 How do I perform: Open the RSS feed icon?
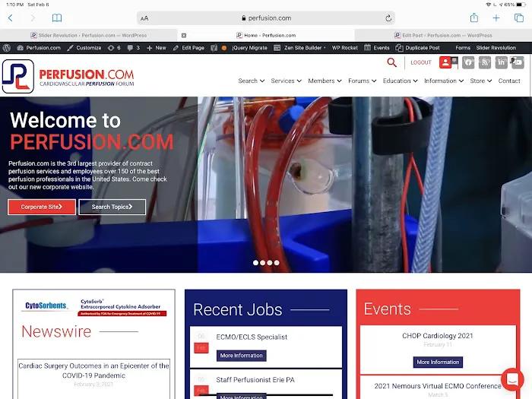pos(485,62)
